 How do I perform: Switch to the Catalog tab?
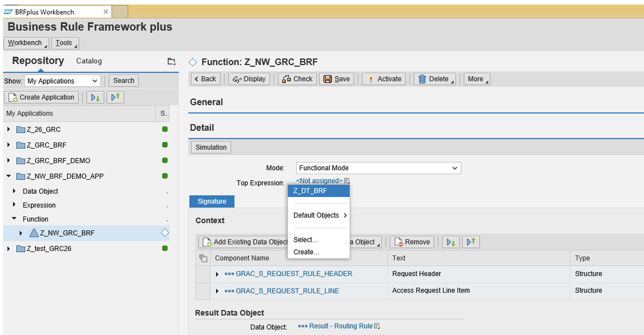[89, 61]
